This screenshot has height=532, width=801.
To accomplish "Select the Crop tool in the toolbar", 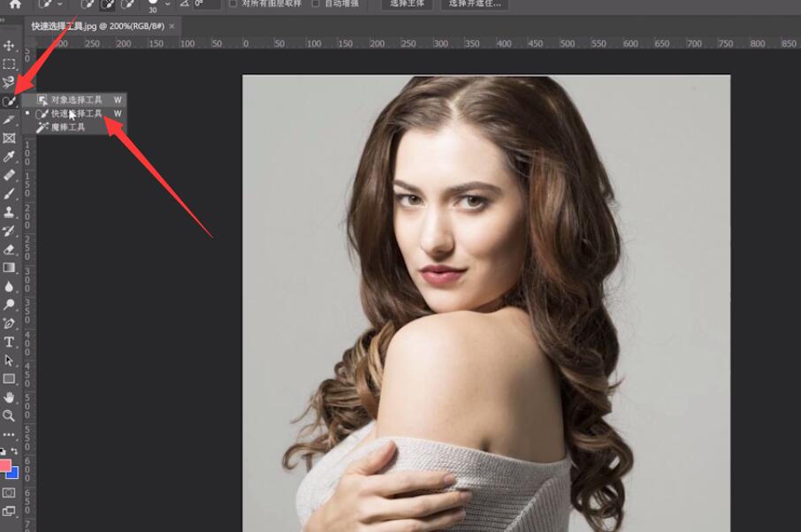I will click(9, 119).
